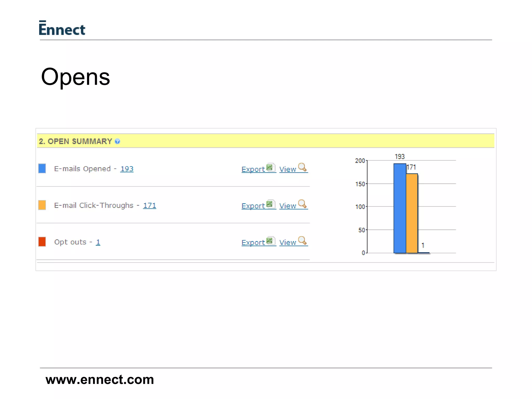This screenshot has width=532, height=399.
Task: Open the 171 Click-Throughs count link
Action: pos(150,205)
